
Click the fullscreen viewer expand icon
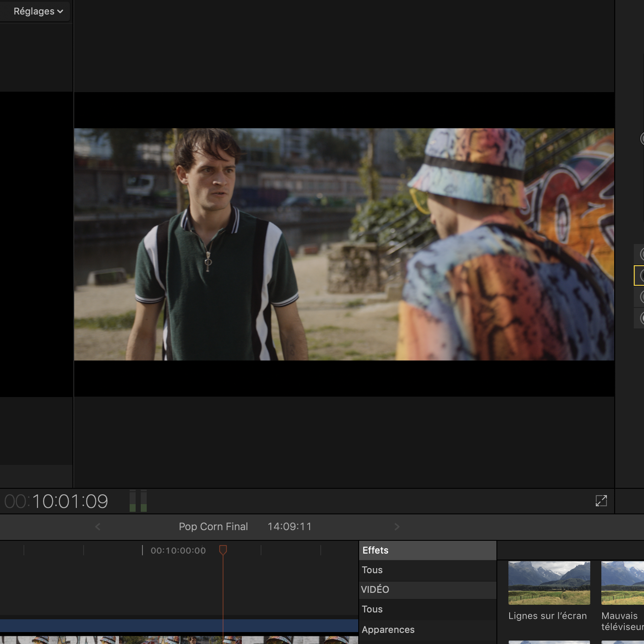(601, 501)
